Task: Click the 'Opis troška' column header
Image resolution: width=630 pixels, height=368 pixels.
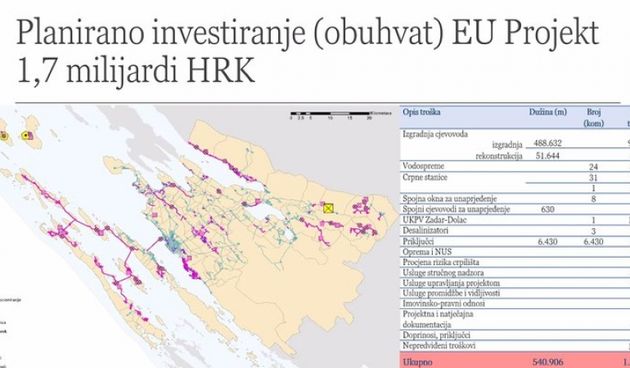Action: pyautogui.click(x=421, y=112)
